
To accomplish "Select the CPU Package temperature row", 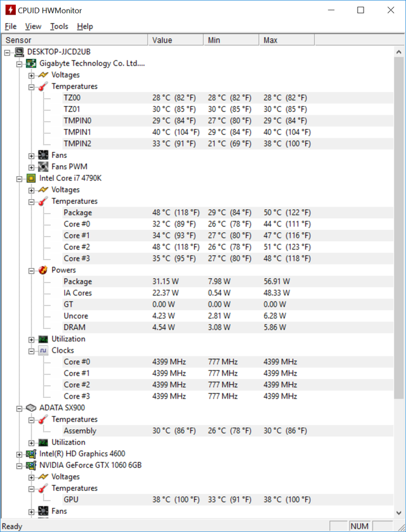I will click(x=228, y=212).
